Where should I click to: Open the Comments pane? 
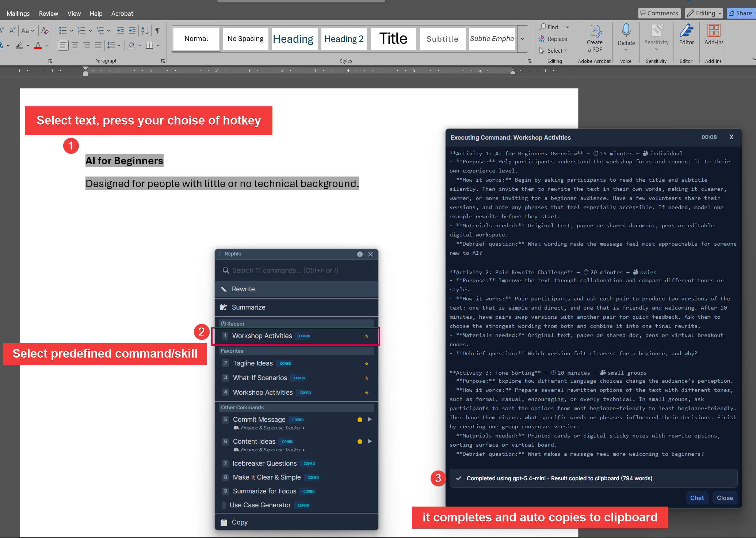(659, 13)
